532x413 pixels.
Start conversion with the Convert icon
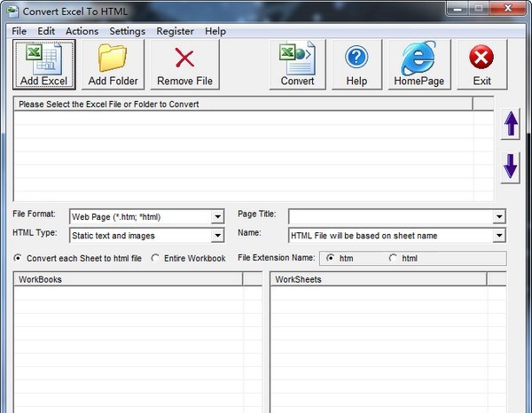tap(297, 58)
